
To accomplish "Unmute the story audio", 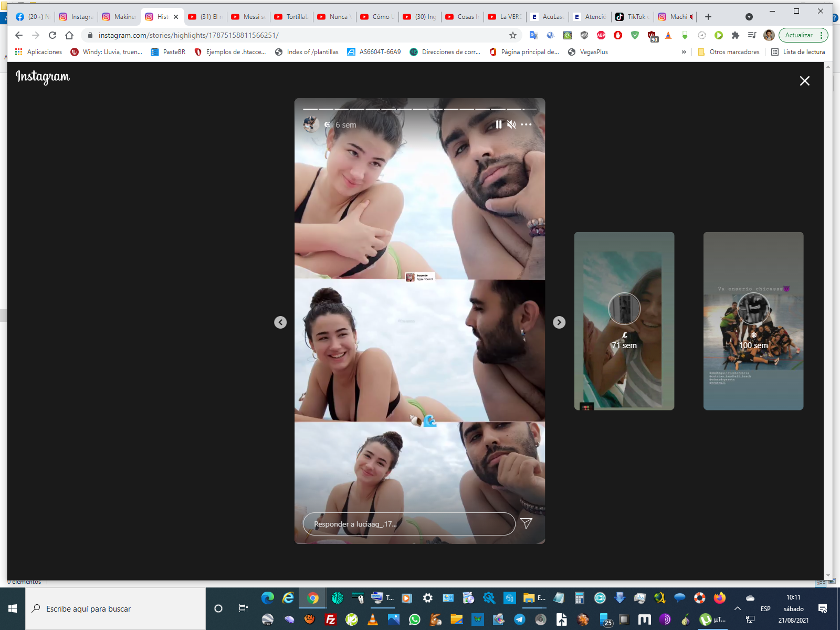I will [511, 124].
